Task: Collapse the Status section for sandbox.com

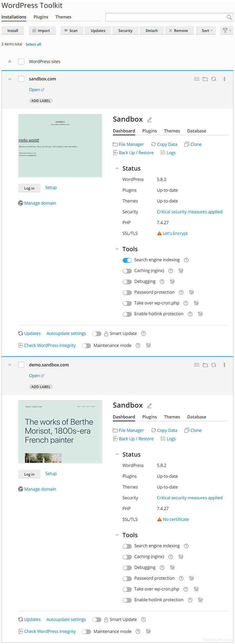Action: [117, 169]
